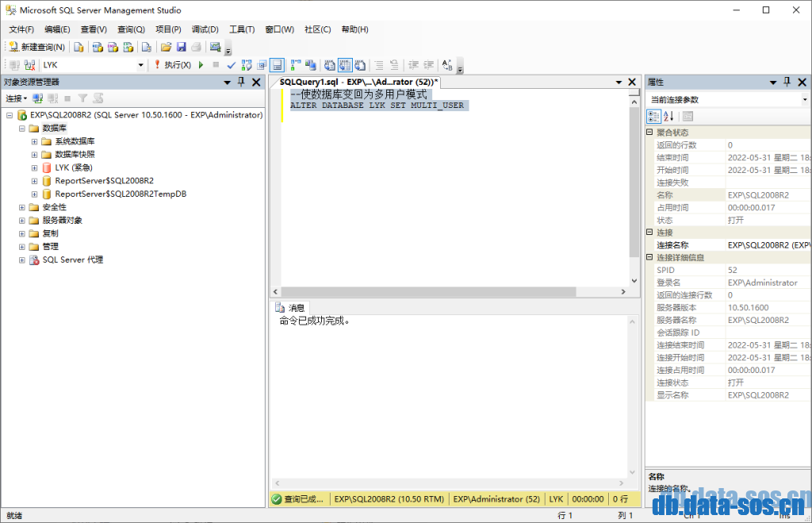The height and width of the screenshot is (523, 812).
Task: Expand the 系统数据库 folder
Action: click(x=34, y=141)
